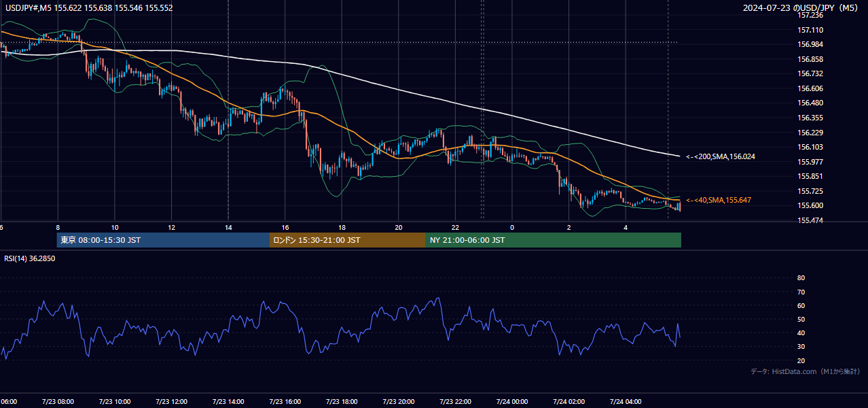
Task: Click the 157.110 price axis label
Action: coord(810,30)
